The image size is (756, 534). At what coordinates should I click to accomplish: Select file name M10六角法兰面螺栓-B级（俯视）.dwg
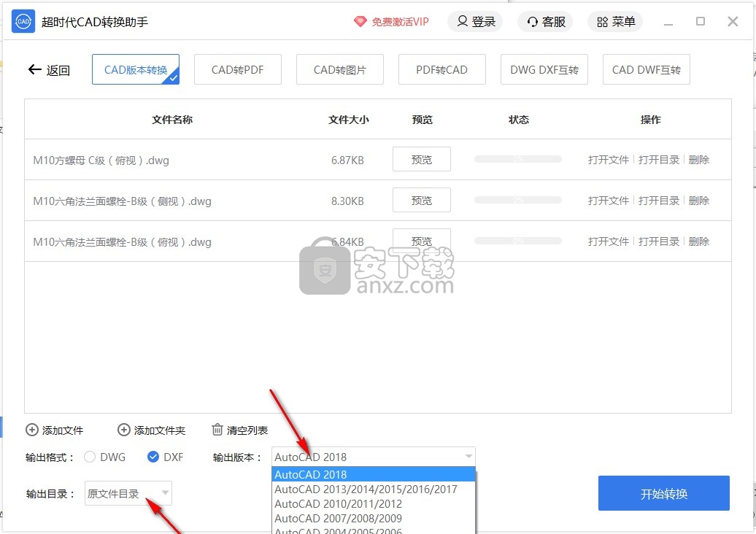(x=123, y=242)
